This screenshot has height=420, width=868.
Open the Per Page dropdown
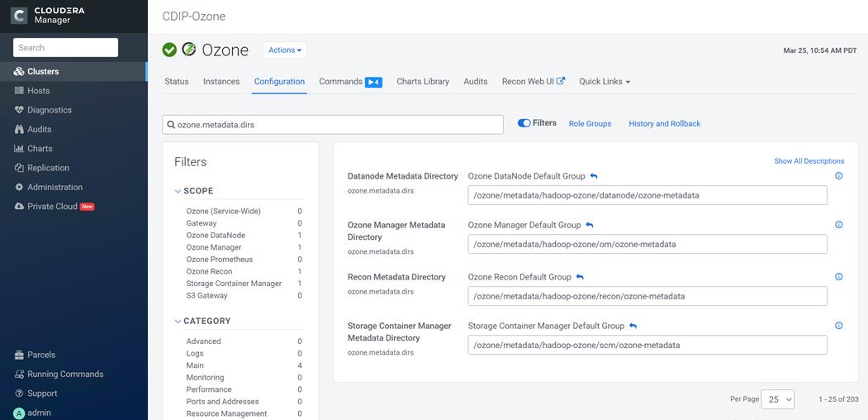tap(777, 399)
